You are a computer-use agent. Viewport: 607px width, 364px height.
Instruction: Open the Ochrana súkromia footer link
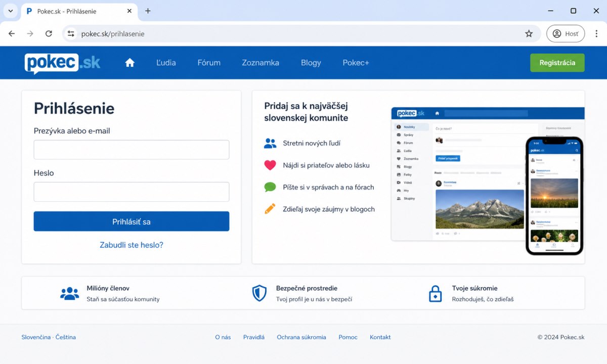coord(301,337)
